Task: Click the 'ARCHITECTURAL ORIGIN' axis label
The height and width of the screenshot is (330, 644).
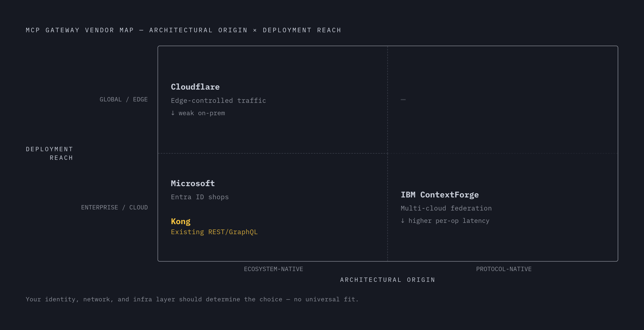Action: pos(388,280)
